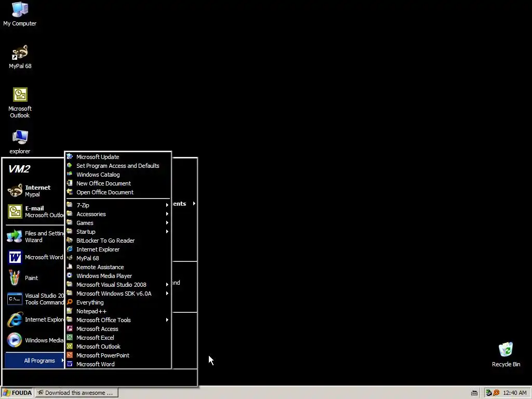532x399 pixels.
Task: Expand Microsoft Windows SDK v6.0A submenu arrow
Action: point(167,293)
